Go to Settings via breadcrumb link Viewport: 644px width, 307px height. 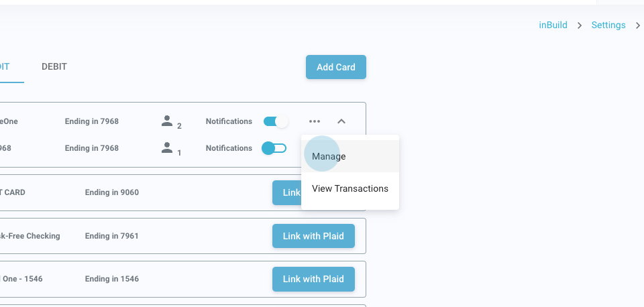tap(608, 25)
